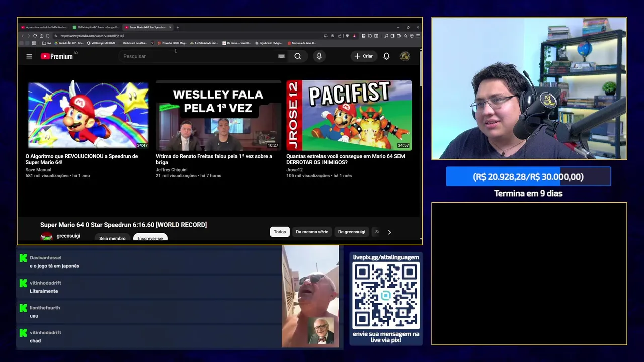The image size is (644, 362).
Task: Open 'De Laicis — Saint R...' bookmark
Action: (236, 43)
